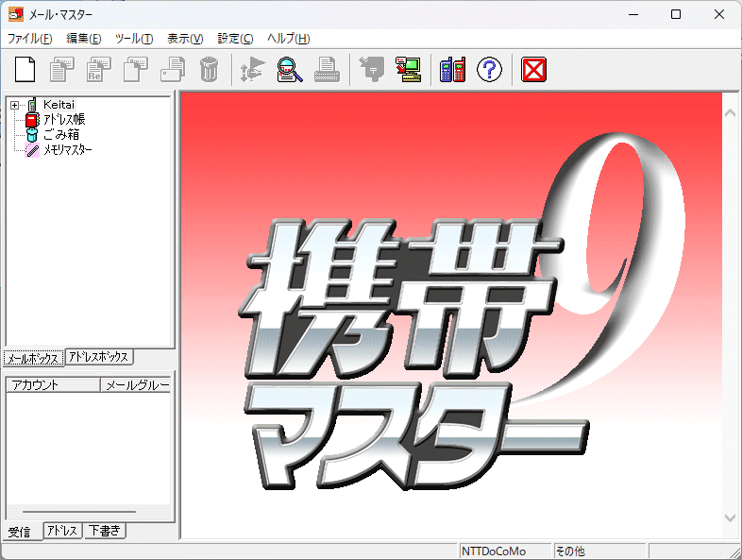The height and width of the screenshot is (560, 742).
Task: Click the computer transfer toolbar icon
Action: (409, 70)
